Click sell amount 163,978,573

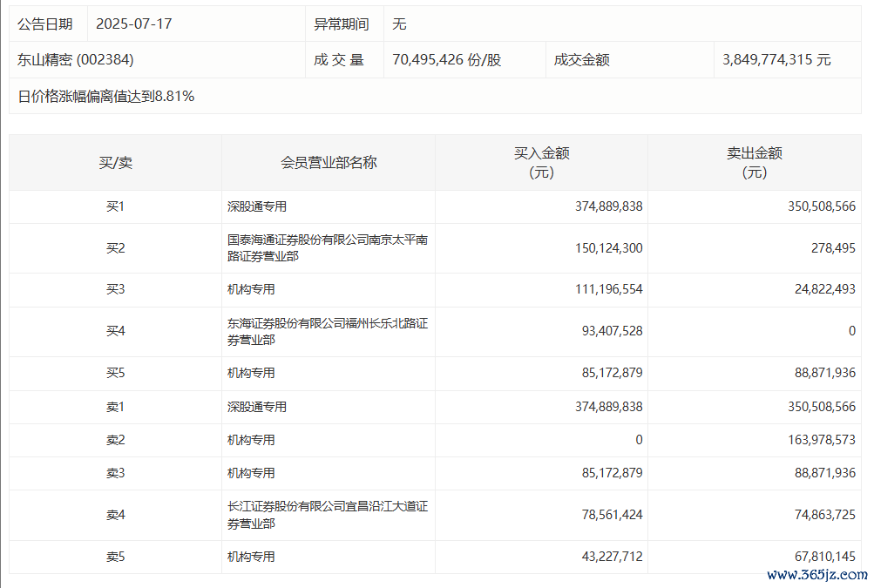[x=822, y=440]
